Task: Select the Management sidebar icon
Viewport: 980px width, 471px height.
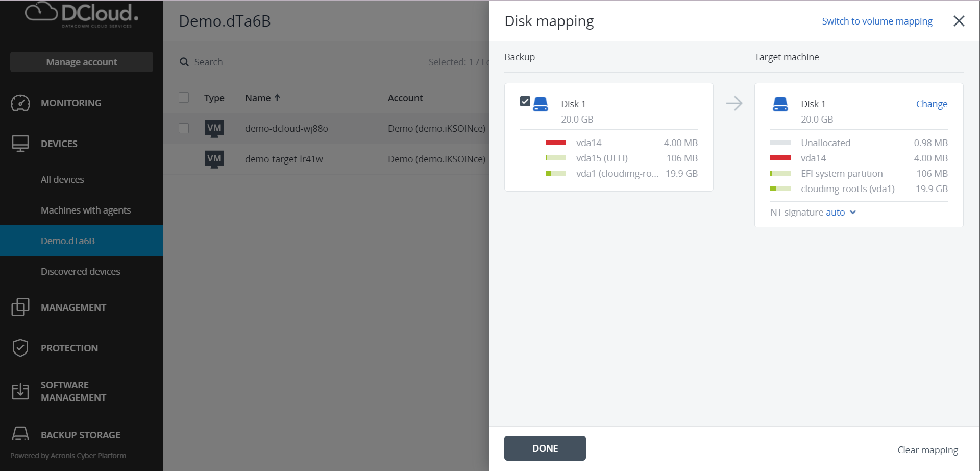Action: (20, 307)
